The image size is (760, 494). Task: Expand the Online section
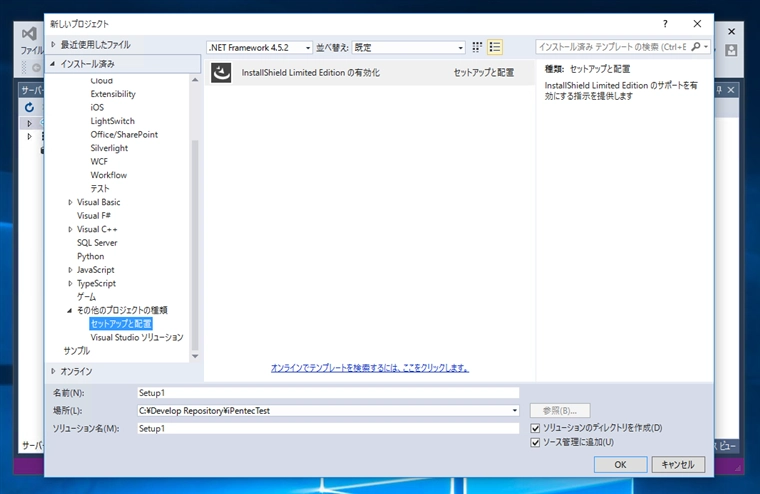(x=53, y=371)
